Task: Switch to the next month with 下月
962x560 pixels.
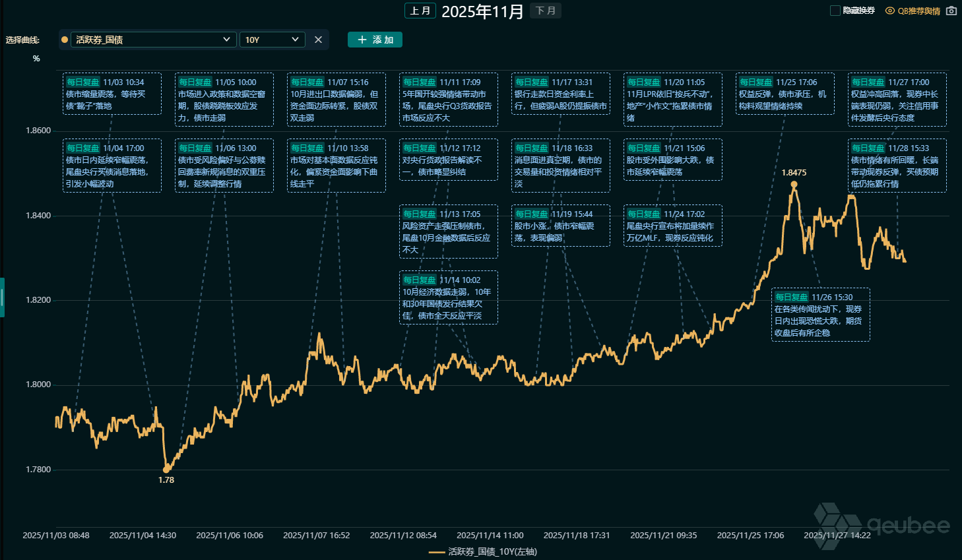Action: tap(545, 11)
